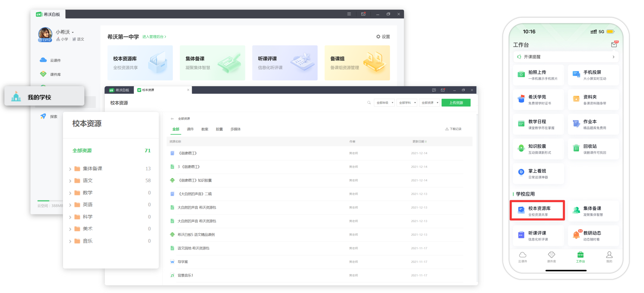The width and height of the screenshot is (644, 293).
Task: Open 开课提醒 banner on phone
Action: tap(566, 57)
